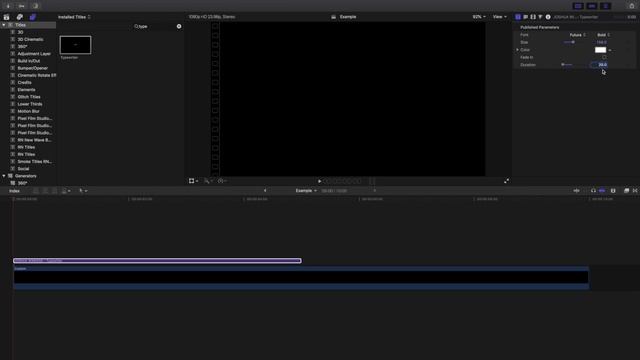
Task: Open the Effects browser icon
Action: pos(627,191)
